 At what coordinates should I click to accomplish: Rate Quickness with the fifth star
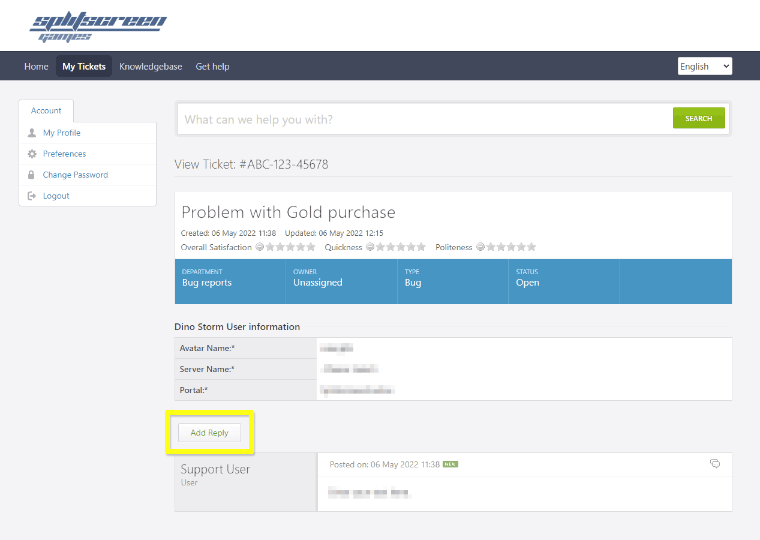[x=421, y=247]
